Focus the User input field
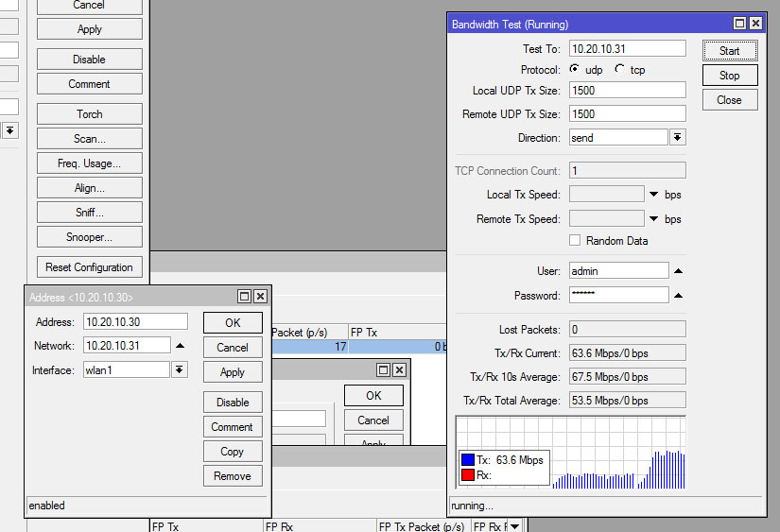 coord(619,271)
